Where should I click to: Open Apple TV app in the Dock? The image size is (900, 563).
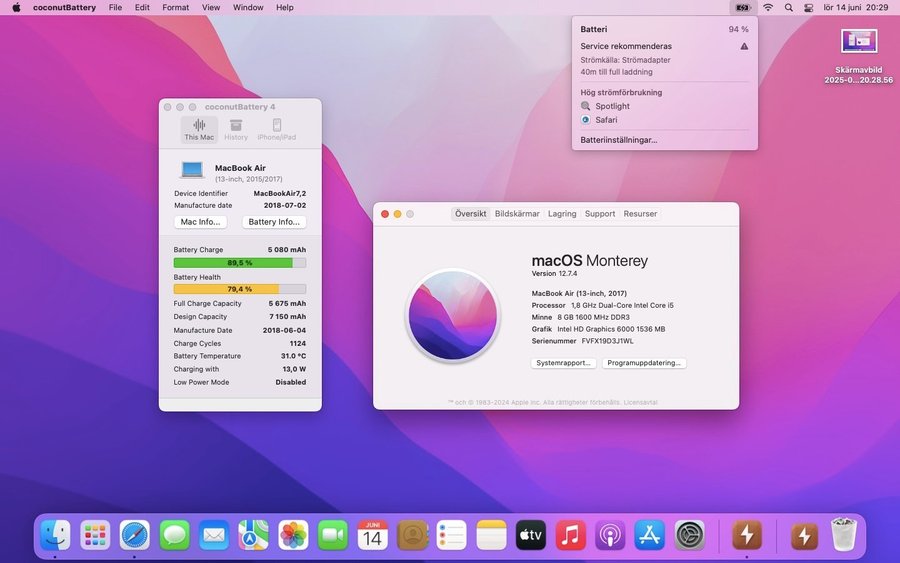point(531,535)
